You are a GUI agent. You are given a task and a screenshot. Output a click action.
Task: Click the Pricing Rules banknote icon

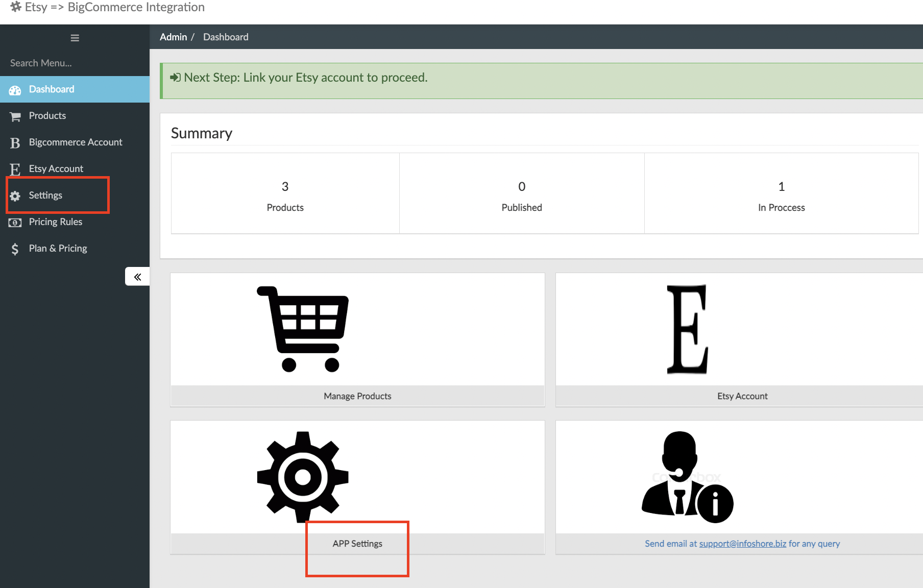(15, 222)
